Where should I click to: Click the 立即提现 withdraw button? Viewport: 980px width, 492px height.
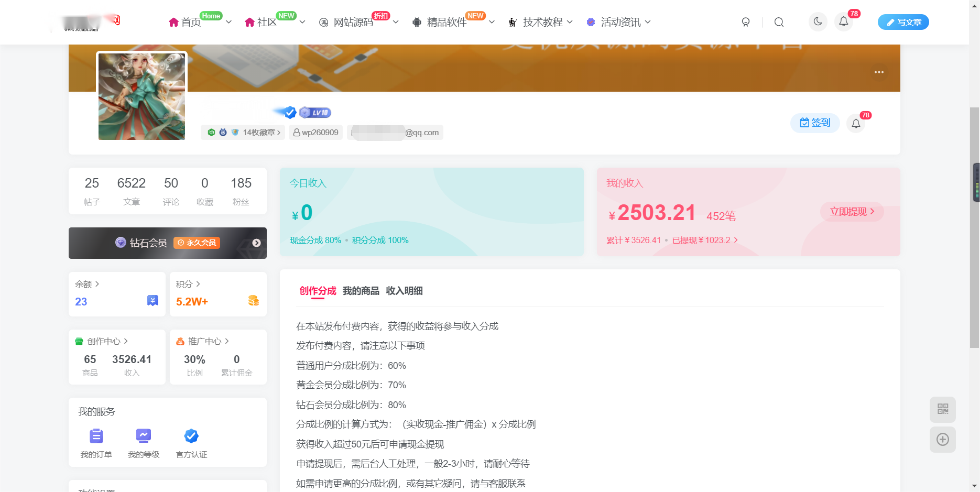click(x=851, y=212)
